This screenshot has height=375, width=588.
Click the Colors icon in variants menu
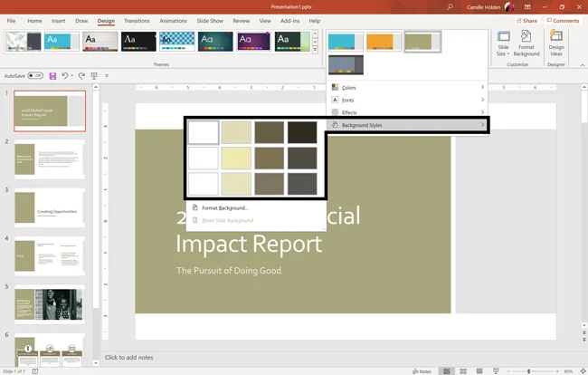pyautogui.click(x=335, y=87)
